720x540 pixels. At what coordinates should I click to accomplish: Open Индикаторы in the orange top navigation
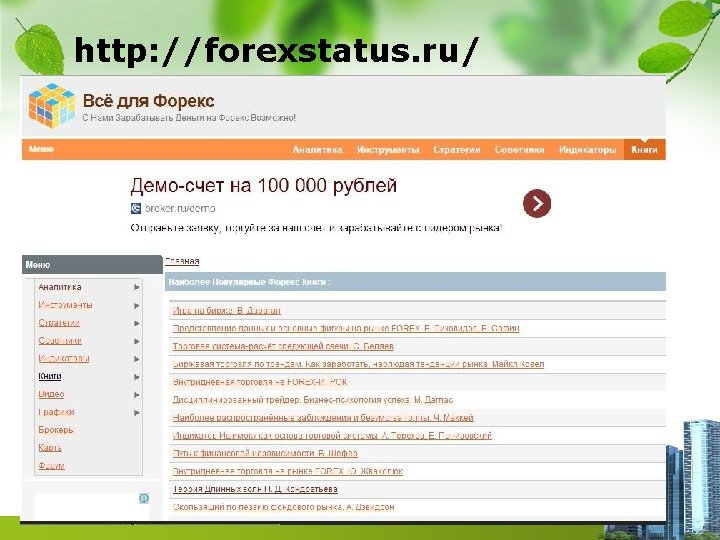tap(587, 150)
